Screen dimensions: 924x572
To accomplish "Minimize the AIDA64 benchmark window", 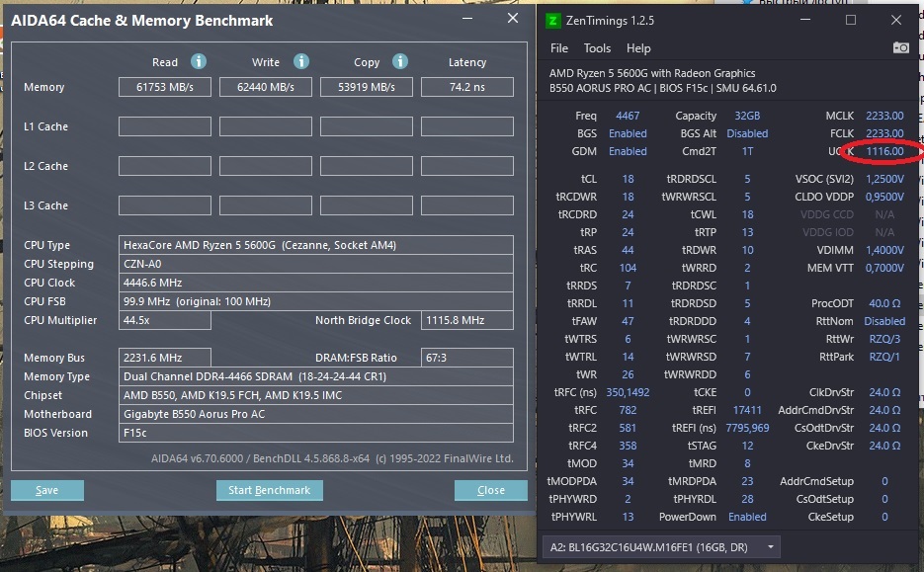I will tap(467, 18).
